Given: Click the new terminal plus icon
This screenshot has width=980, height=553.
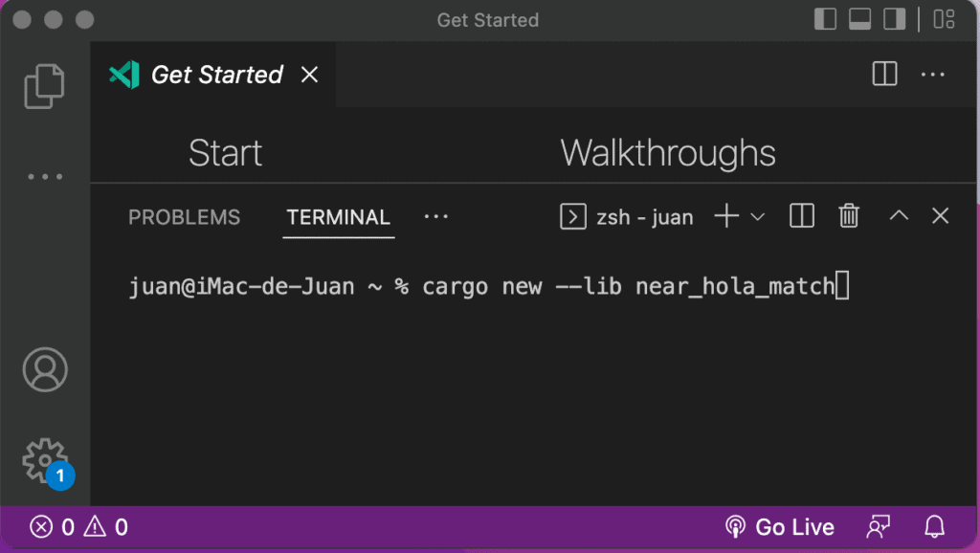Looking at the screenshot, I should (x=726, y=216).
